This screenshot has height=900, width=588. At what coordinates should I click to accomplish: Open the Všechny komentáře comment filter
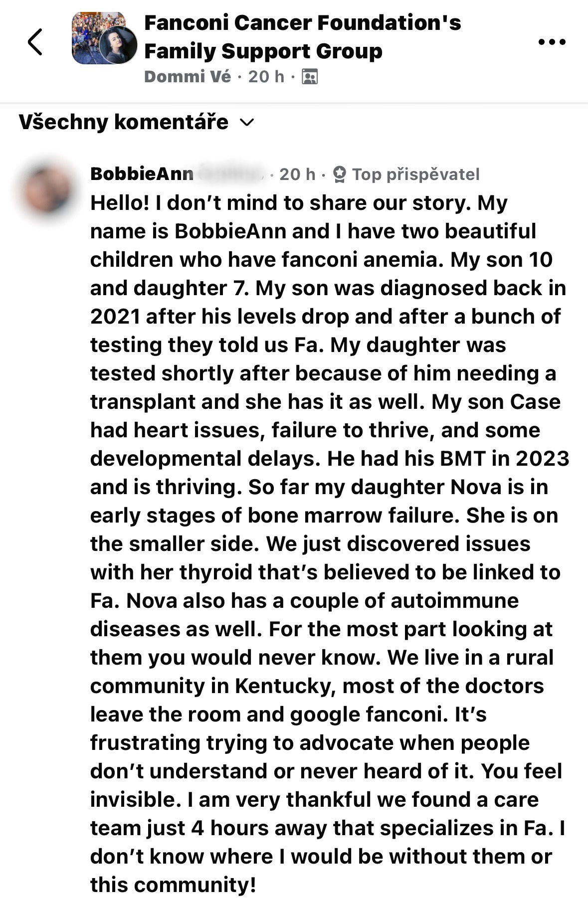(124, 122)
